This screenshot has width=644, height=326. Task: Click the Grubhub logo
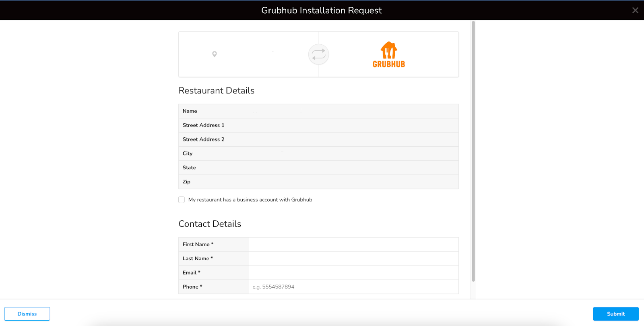point(389,55)
